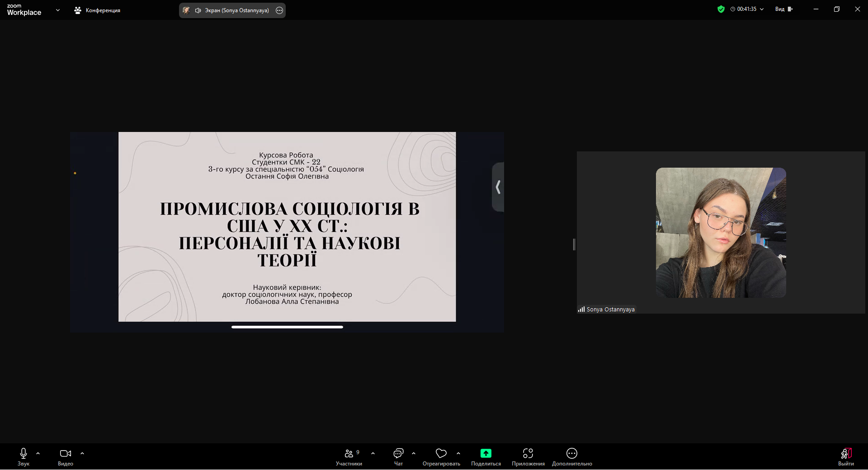Click the participant count 9 badge

[x=358, y=452]
